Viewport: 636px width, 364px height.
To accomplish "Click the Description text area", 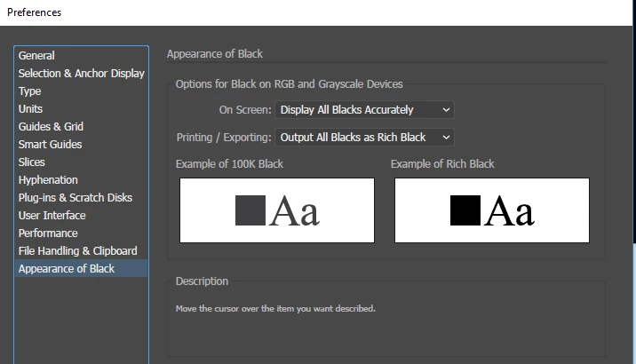I will (x=386, y=309).
